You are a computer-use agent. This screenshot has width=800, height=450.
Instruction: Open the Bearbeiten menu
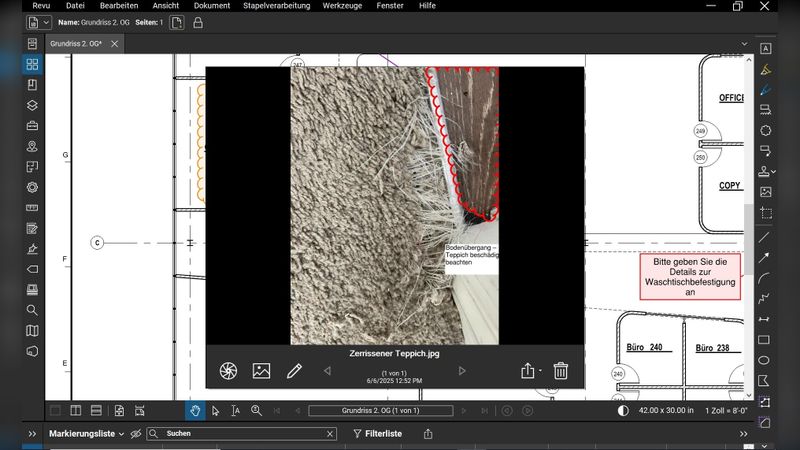[119, 6]
